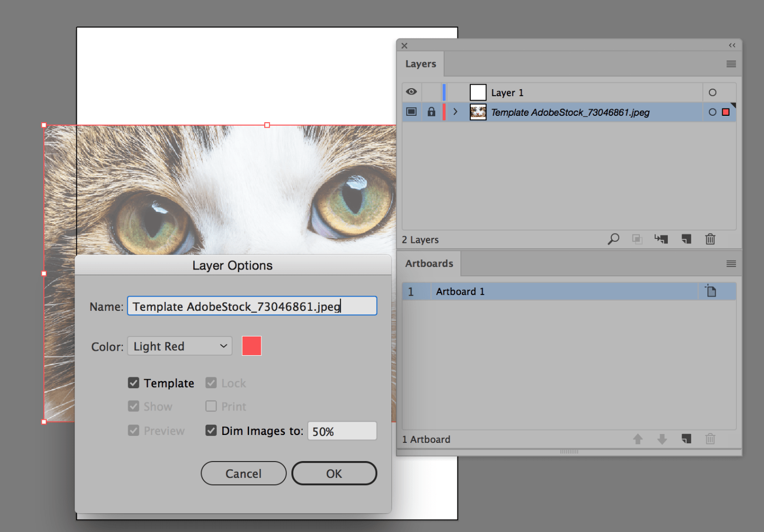The height and width of the screenshot is (532, 764).
Task: Expand the Template AdobeStock layer contents
Action: pyautogui.click(x=455, y=112)
